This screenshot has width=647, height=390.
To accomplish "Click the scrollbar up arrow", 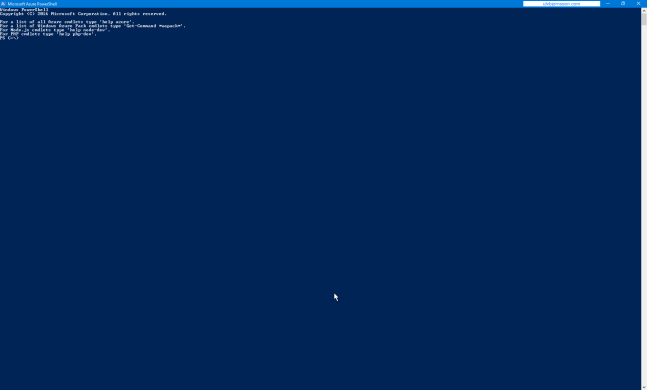I will tap(644, 10).
